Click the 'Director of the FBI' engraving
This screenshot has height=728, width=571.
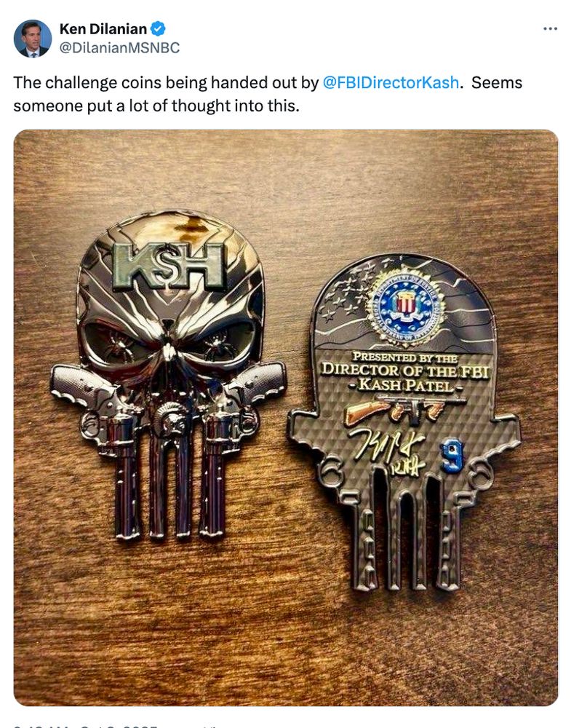point(405,371)
